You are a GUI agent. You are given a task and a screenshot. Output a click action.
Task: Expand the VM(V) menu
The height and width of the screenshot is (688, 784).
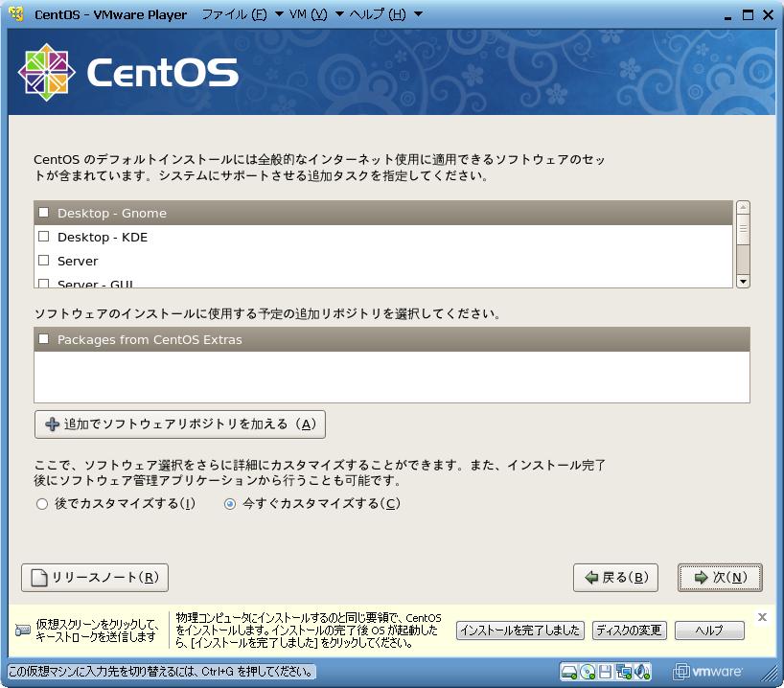point(315,14)
